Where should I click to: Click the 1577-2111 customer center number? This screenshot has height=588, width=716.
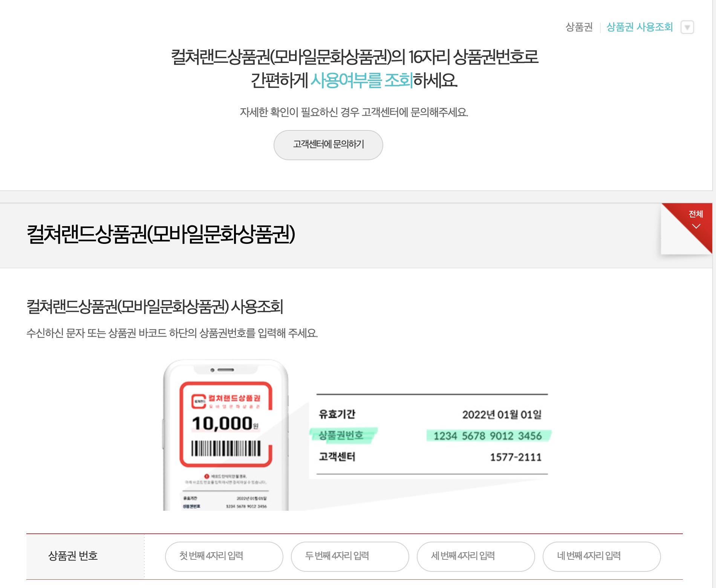point(516,457)
